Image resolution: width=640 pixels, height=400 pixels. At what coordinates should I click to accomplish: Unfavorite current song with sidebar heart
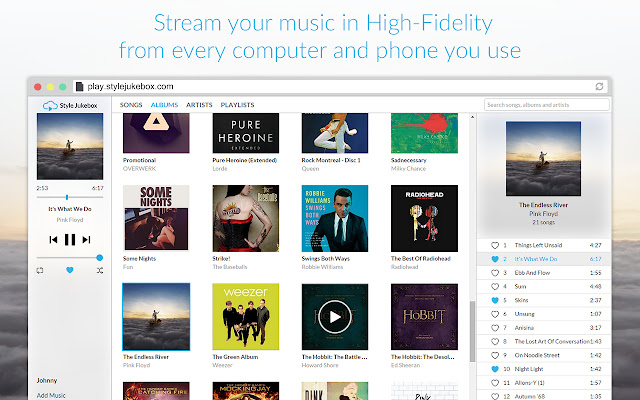(70, 270)
